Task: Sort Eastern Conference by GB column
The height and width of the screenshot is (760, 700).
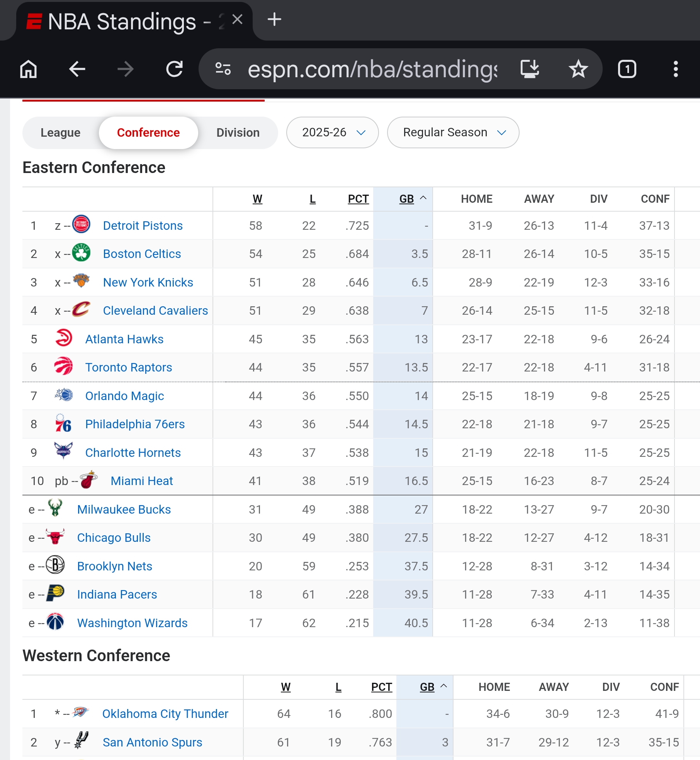Action: pyautogui.click(x=406, y=199)
